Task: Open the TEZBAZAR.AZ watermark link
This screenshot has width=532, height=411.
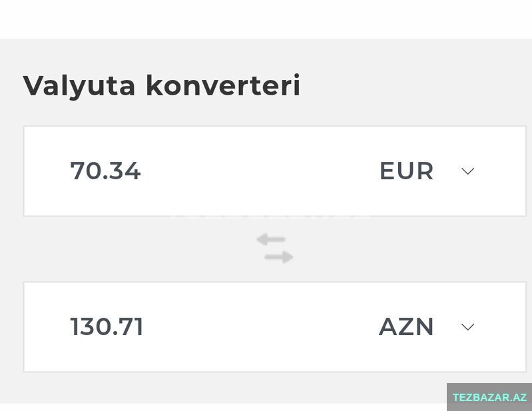Action: click(489, 397)
